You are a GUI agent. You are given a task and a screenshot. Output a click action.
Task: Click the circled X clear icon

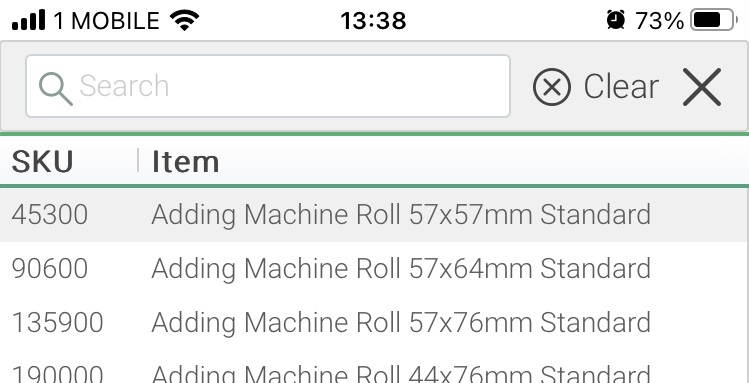552,87
